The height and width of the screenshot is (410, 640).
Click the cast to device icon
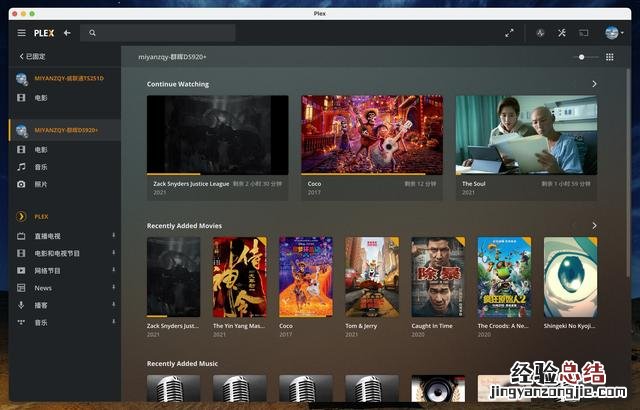point(584,33)
